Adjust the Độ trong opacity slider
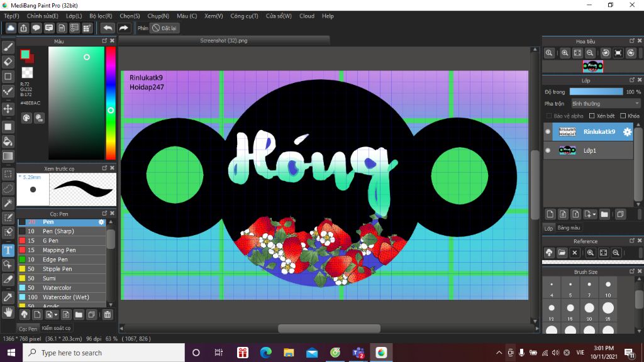Image resolution: width=644 pixels, height=362 pixels. click(x=596, y=92)
